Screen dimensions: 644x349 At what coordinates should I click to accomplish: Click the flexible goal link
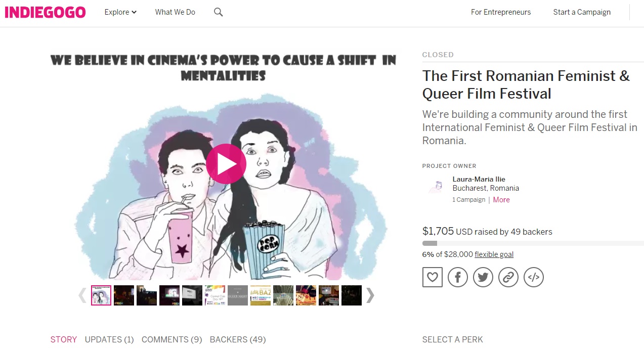tap(494, 254)
